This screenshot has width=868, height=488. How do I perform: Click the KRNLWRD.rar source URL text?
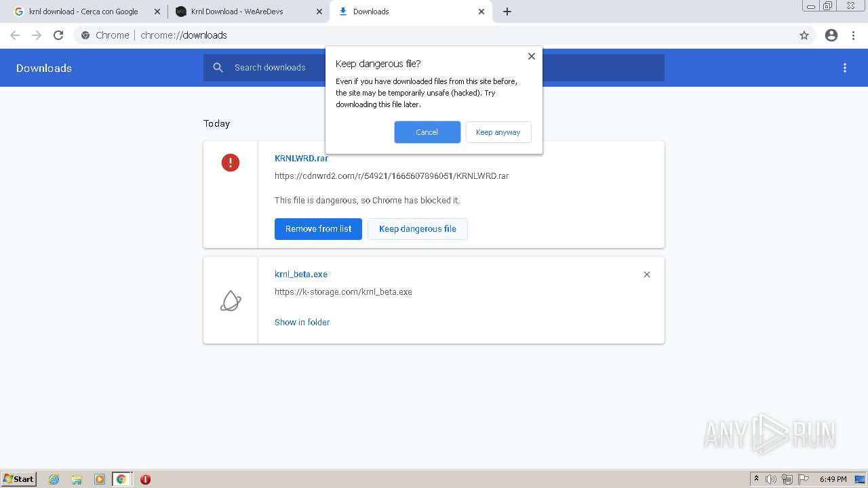(391, 176)
